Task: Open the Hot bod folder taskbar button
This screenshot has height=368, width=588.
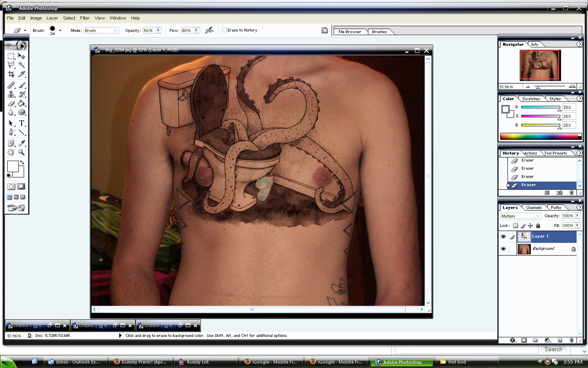Action: point(468,362)
